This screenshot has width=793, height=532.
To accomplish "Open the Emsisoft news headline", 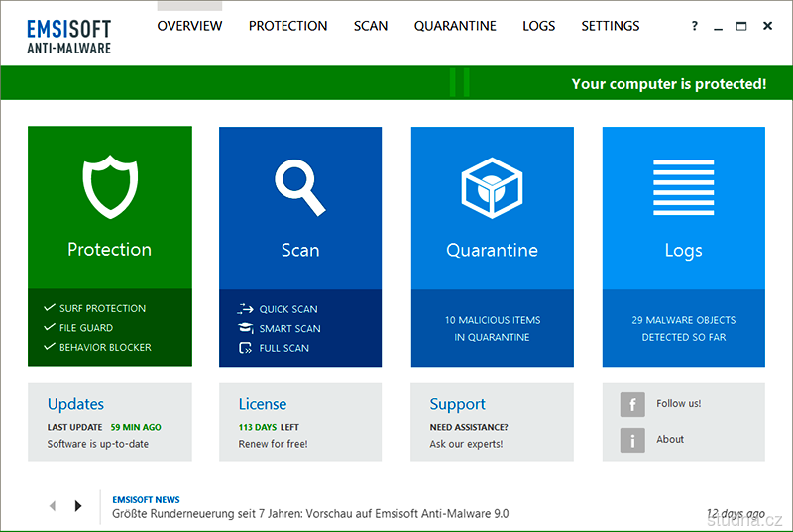I will (310, 514).
